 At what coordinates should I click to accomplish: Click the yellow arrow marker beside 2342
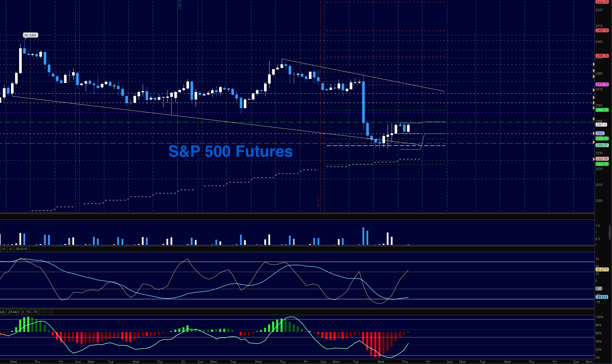(594, 133)
